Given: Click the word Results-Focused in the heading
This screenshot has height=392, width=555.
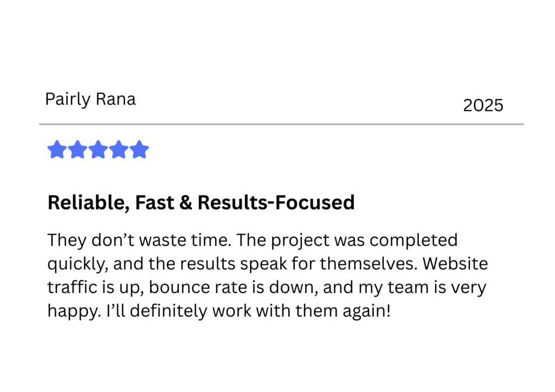Looking at the screenshot, I should tap(276, 202).
